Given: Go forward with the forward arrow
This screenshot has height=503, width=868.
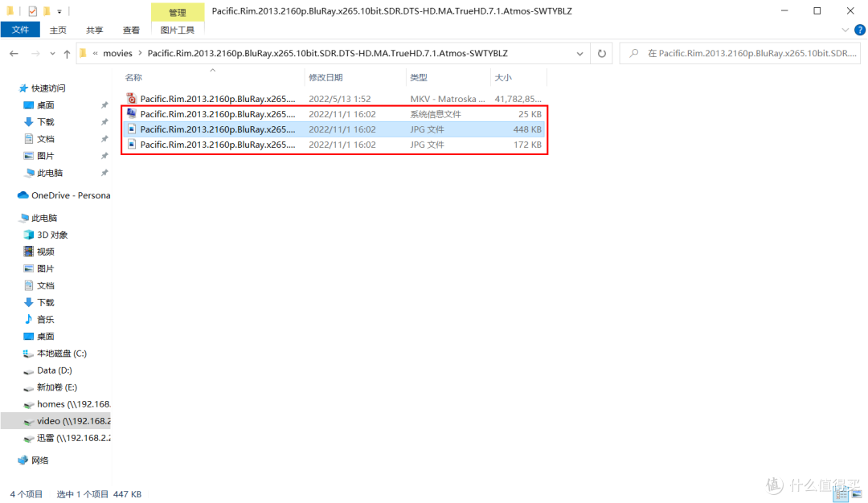Looking at the screenshot, I should [x=35, y=54].
